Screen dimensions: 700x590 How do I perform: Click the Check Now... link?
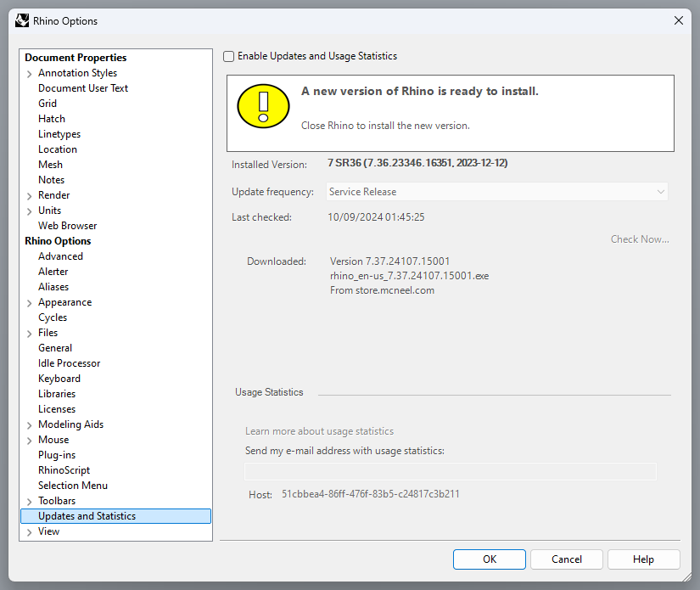(x=640, y=239)
